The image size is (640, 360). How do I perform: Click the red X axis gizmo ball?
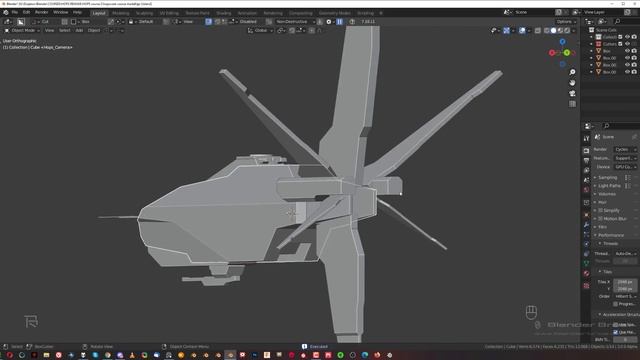tap(552, 53)
